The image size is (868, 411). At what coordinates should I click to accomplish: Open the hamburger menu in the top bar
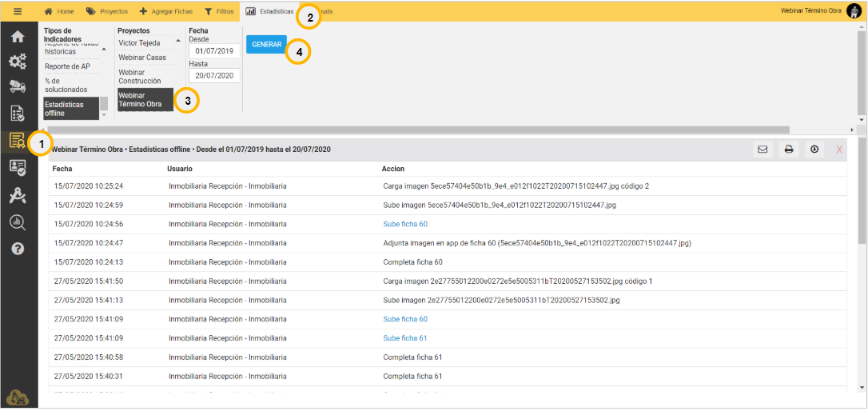(18, 11)
